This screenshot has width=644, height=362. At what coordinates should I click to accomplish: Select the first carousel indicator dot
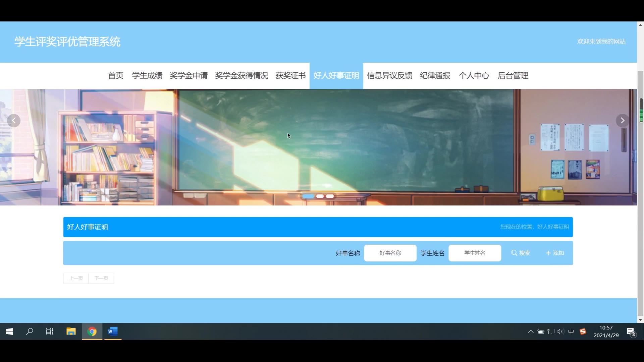[308, 196]
